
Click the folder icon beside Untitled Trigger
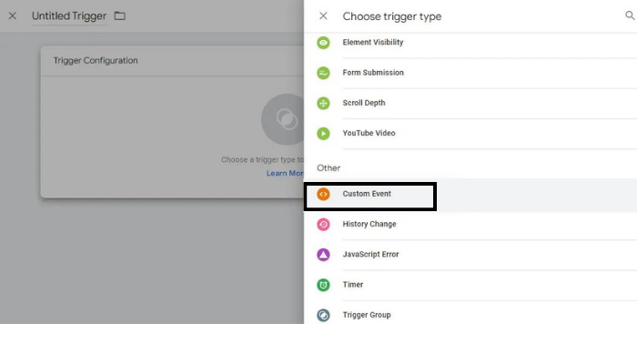coord(120,16)
